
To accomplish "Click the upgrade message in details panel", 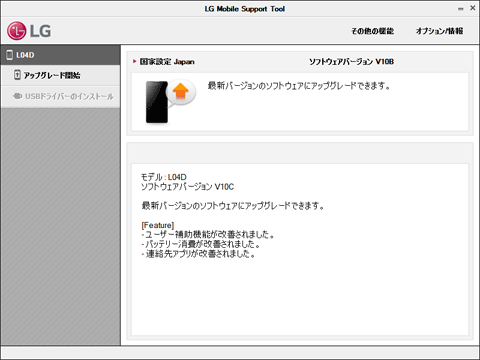I will coord(233,206).
